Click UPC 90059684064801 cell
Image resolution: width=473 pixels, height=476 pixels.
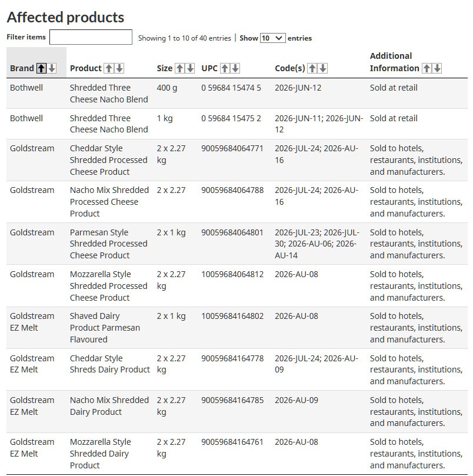[x=232, y=232]
